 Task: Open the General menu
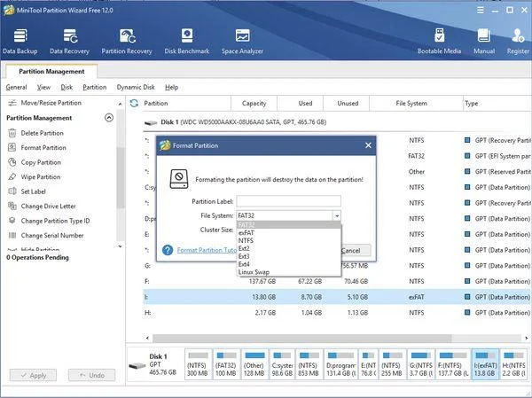(16, 87)
